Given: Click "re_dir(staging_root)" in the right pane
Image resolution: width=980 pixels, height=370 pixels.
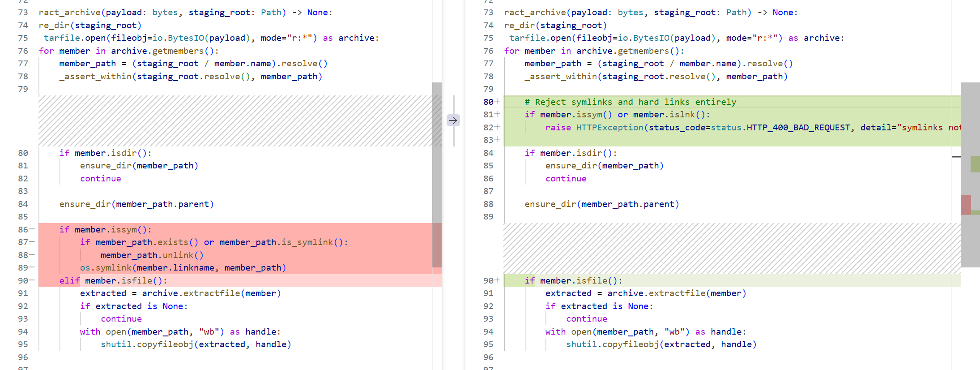Looking at the screenshot, I should (556, 25).
